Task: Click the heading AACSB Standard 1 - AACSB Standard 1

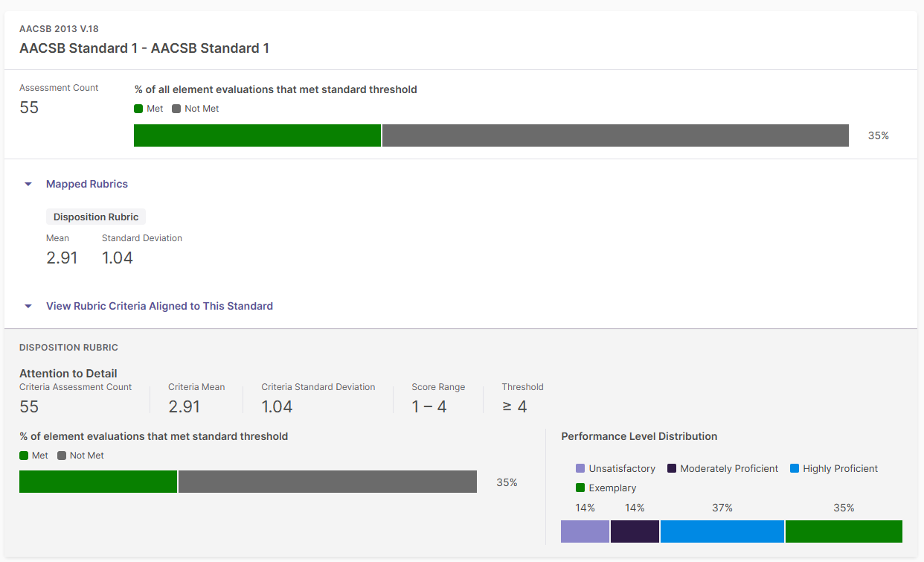Action: 144,48
